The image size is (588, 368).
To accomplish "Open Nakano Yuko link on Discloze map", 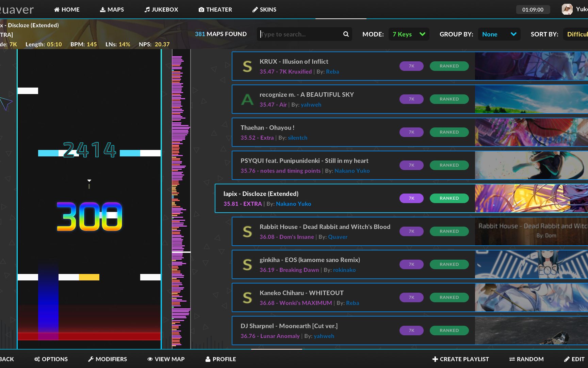I will click(294, 204).
